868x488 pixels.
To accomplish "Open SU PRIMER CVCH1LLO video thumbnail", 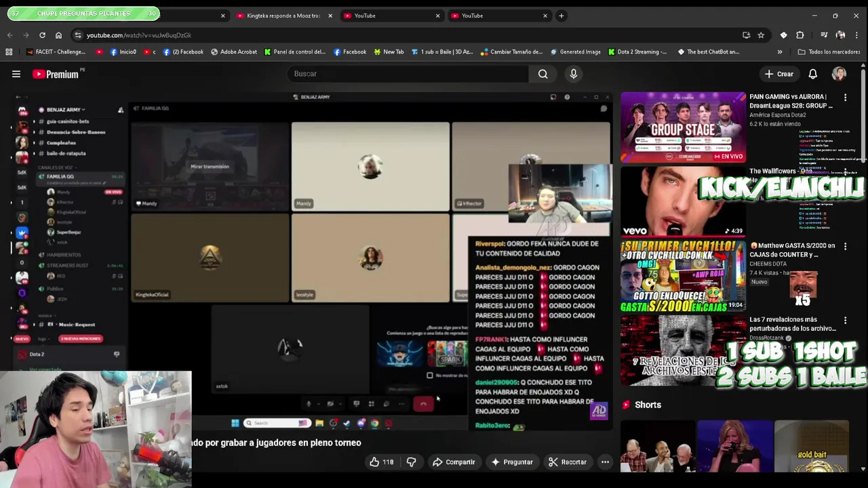I will pos(683,275).
